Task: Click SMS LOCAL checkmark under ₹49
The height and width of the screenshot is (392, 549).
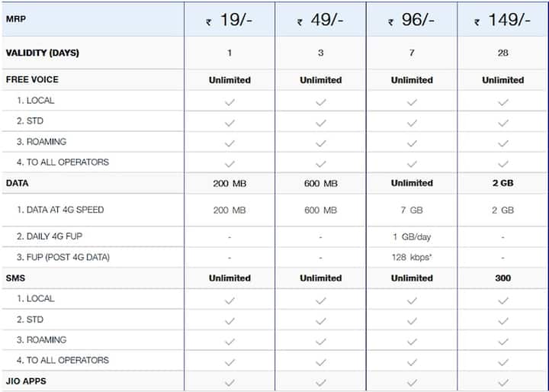Action: coord(321,300)
